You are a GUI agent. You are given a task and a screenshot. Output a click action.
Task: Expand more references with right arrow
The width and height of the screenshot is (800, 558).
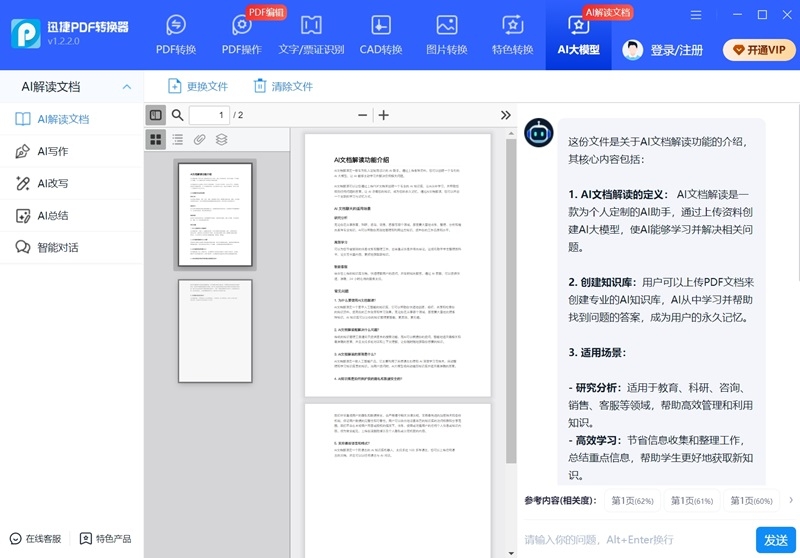791,500
